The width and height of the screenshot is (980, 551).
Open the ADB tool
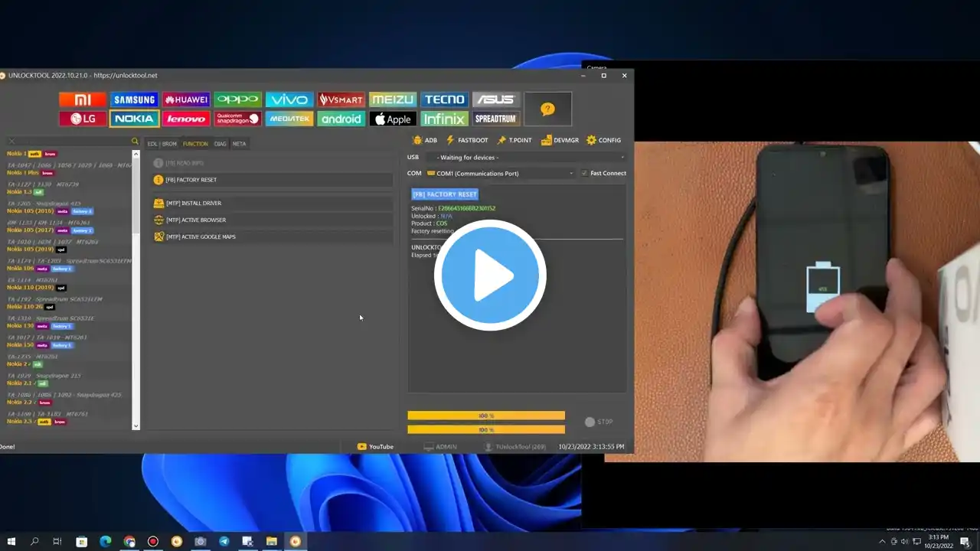(425, 140)
